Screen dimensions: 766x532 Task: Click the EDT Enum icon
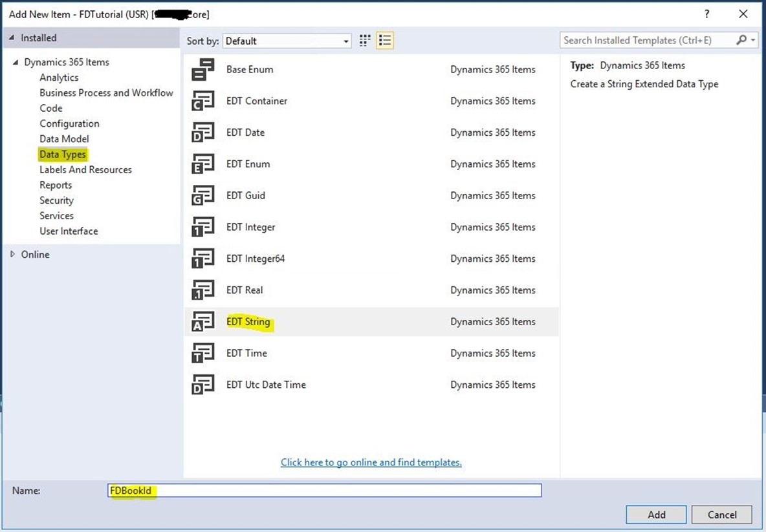(x=202, y=164)
